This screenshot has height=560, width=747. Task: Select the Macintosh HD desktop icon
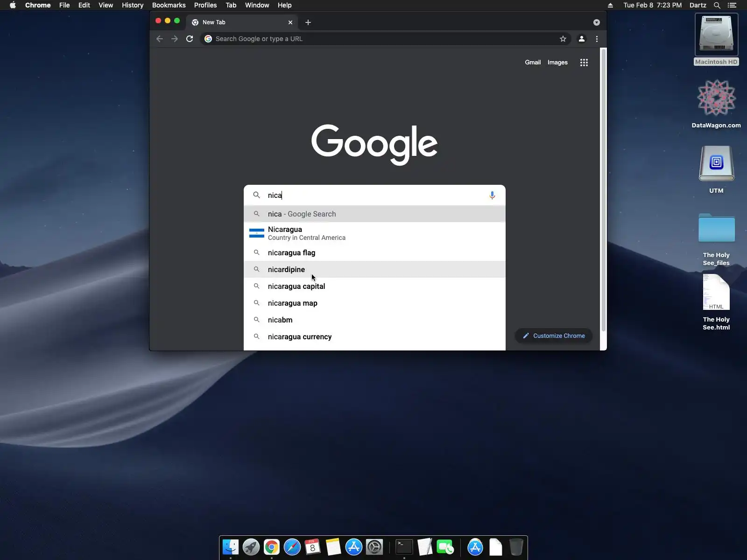(x=716, y=40)
